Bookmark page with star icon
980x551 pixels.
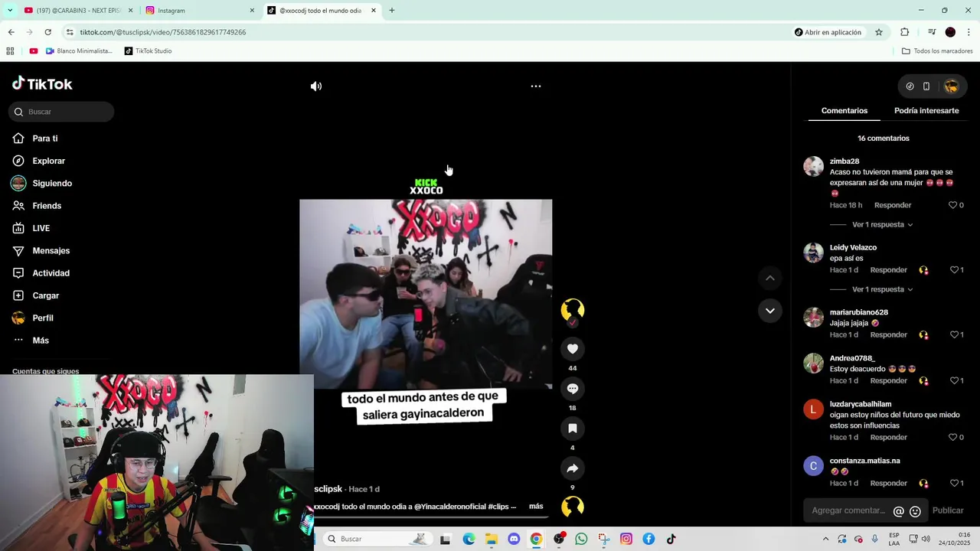click(879, 32)
